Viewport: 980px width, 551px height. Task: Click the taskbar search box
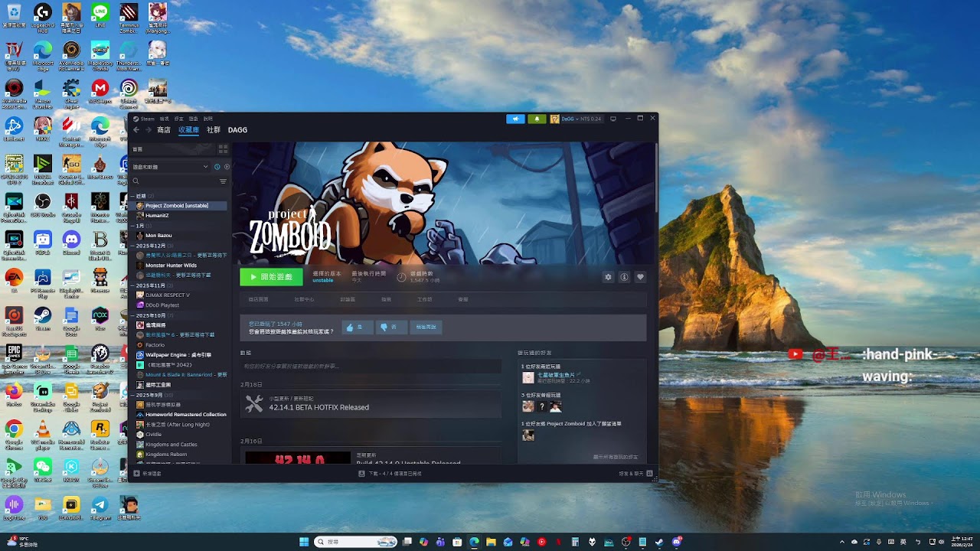pyautogui.click(x=356, y=542)
